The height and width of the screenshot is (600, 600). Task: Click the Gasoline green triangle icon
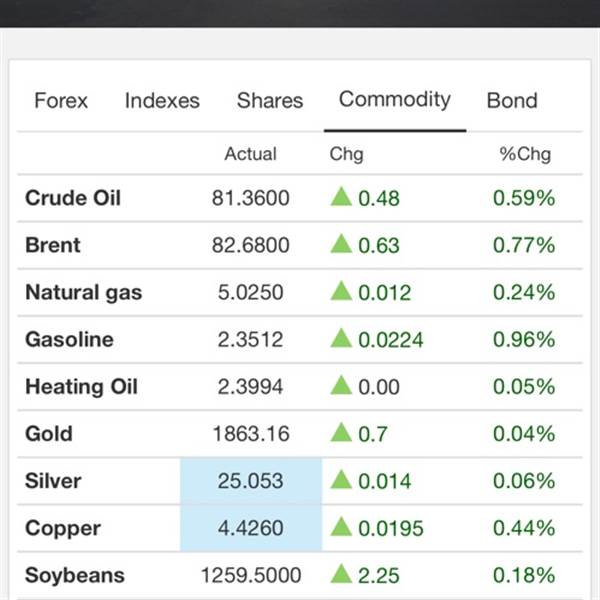(x=341, y=338)
